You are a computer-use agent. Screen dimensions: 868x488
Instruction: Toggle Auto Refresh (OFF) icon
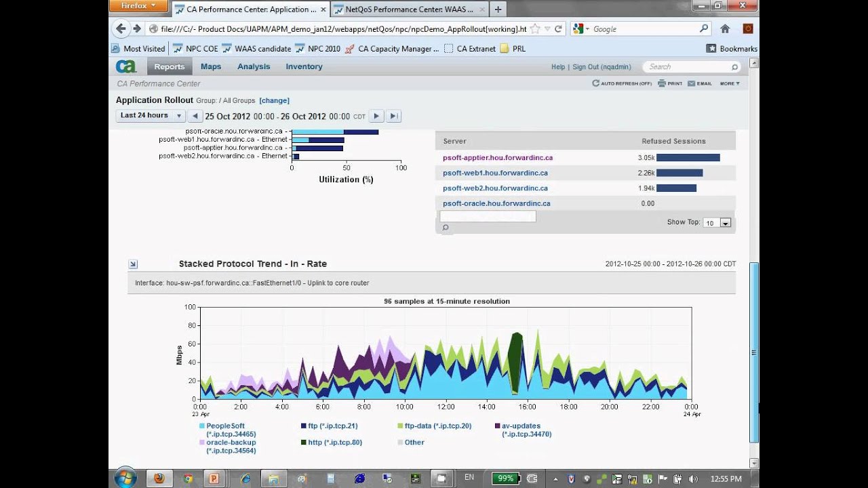click(595, 83)
